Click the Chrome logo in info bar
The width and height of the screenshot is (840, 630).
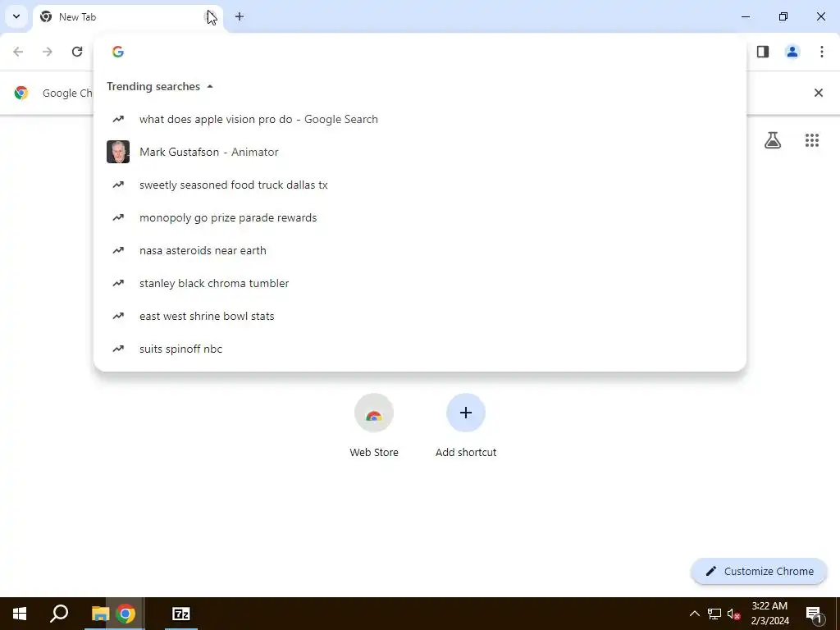point(21,93)
